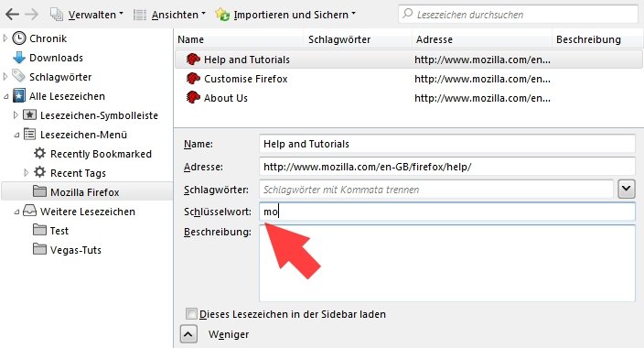Click the Verwalten toolbar icon
Viewport: 644px width, 348px height.
click(57, 15)
